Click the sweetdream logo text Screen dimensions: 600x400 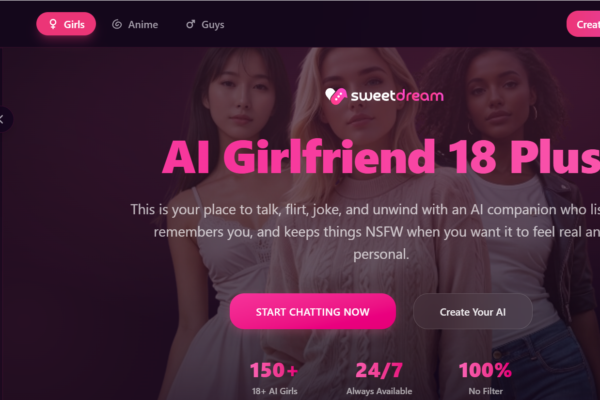(x=397, y=96)
